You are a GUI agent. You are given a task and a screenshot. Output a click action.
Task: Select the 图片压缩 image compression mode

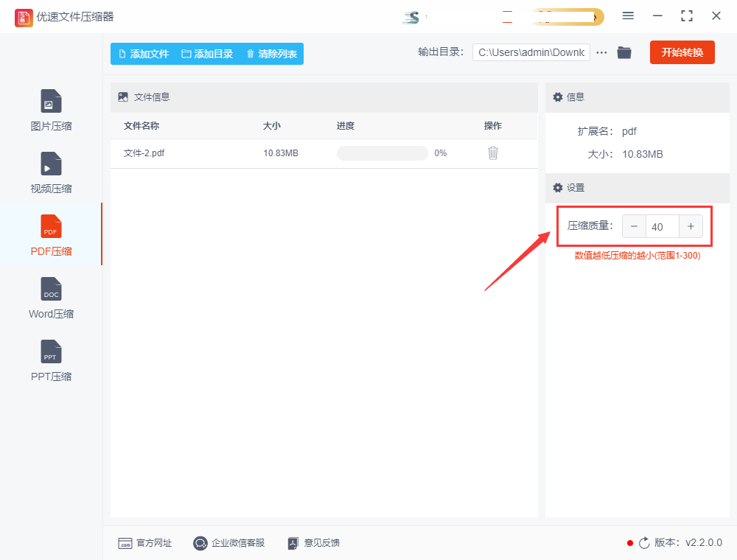(50, 109)
